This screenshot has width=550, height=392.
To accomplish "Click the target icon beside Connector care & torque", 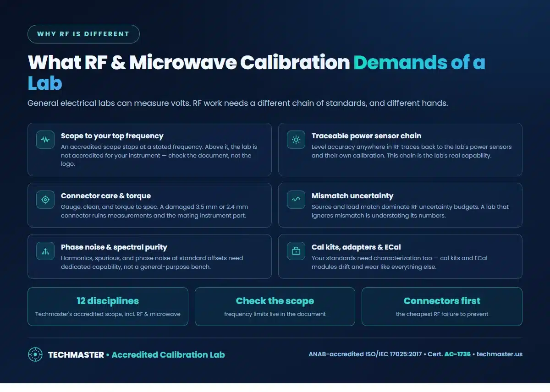I will coord(45,200).
